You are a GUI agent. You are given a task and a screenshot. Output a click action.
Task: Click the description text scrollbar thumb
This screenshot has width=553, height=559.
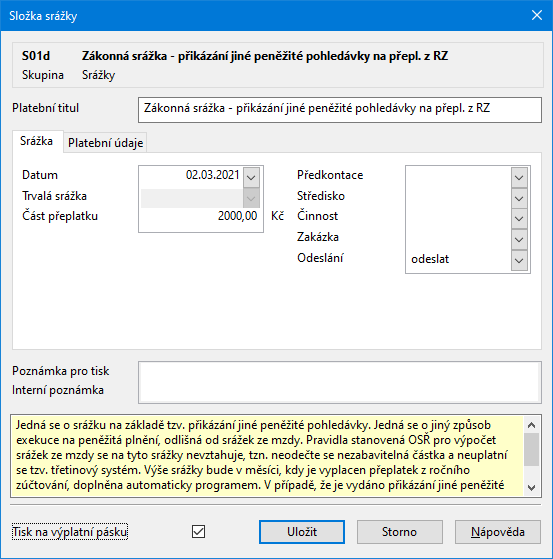(x=532, y=449)
